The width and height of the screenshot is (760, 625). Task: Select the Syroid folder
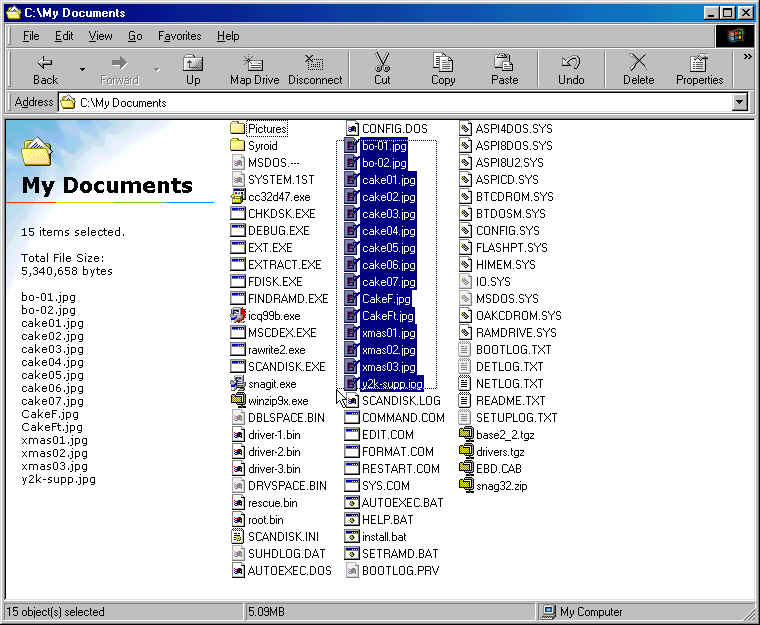point(262,146)
